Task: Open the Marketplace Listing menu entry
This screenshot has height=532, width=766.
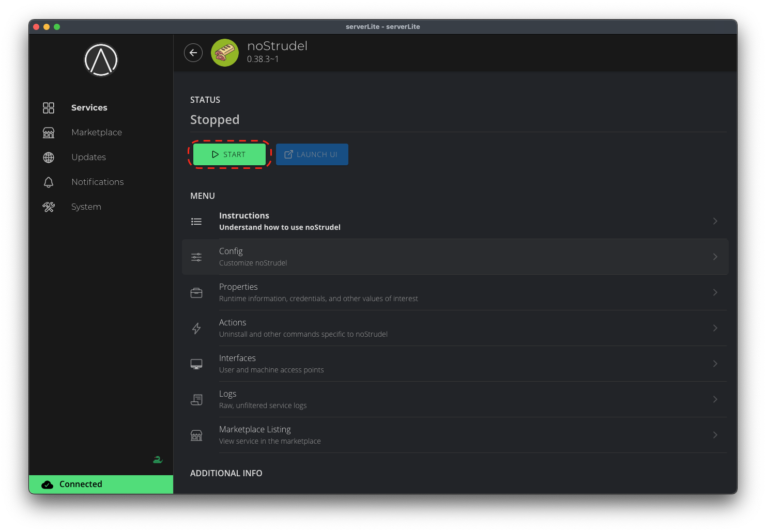Action: pyautogui.click(x=270, y=435)
